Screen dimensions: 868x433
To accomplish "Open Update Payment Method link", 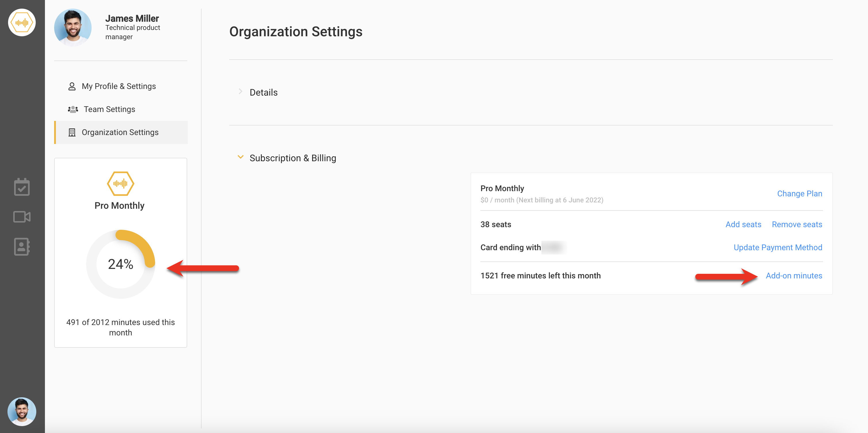I will [x=777, y=247].
